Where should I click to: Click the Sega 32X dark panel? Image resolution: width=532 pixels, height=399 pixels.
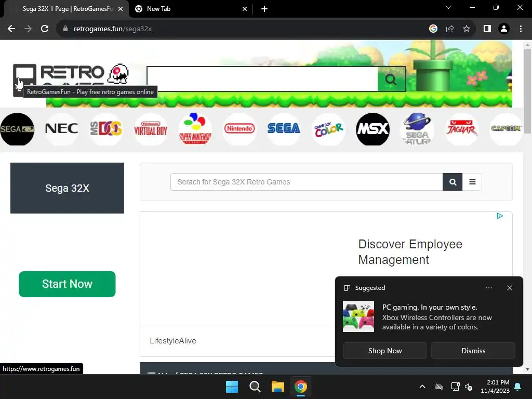(x=67, y=188)
